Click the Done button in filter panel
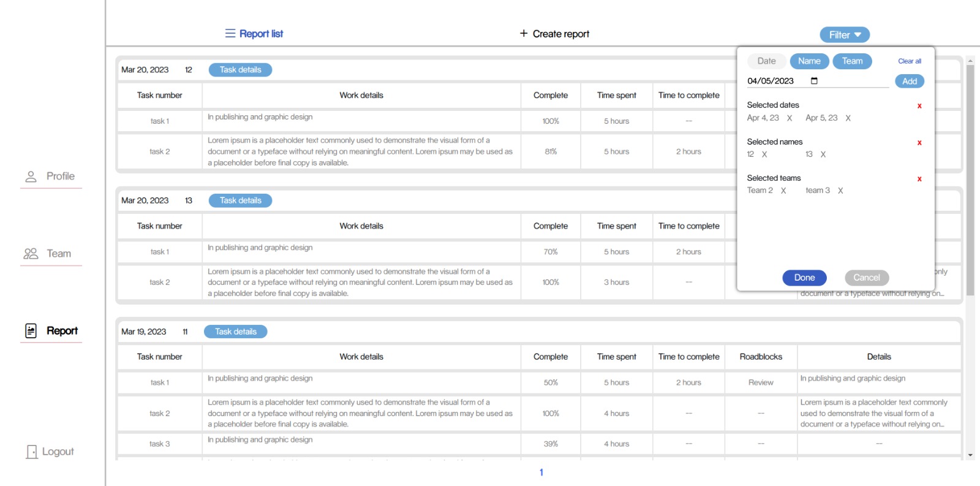This screenshot has height=486, width=980. pos(804,278)
